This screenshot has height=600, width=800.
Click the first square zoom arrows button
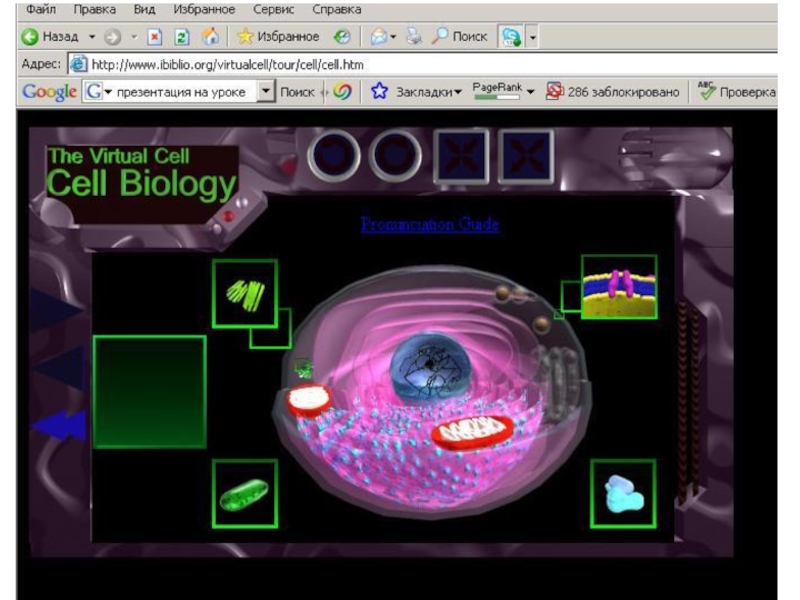[x=461, y=156]
